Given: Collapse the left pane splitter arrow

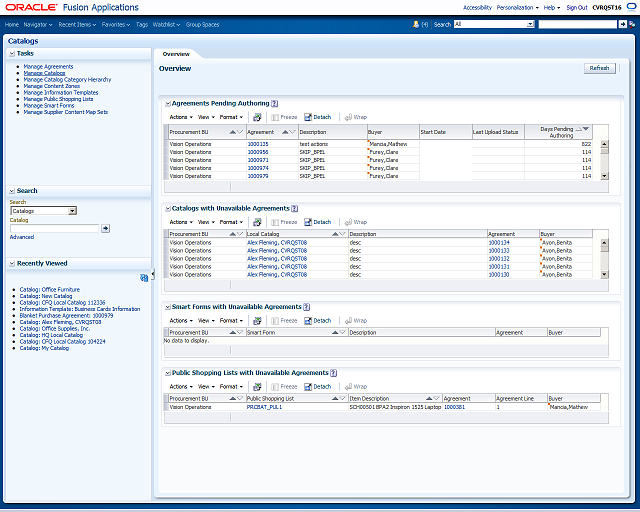Looking at the screenshot, I should pyautogui.click(x=153, y=275).
